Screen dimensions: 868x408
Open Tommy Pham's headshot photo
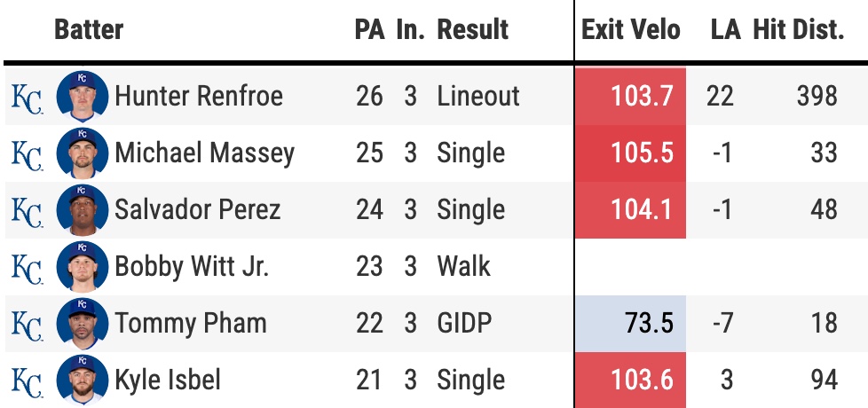click(82, 324)
